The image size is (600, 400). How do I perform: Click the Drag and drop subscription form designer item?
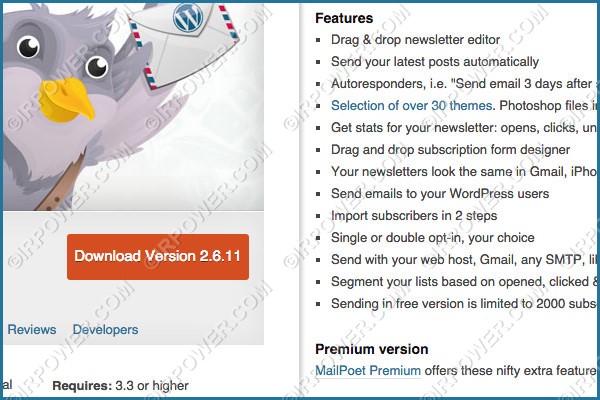[x=450, y=150]
